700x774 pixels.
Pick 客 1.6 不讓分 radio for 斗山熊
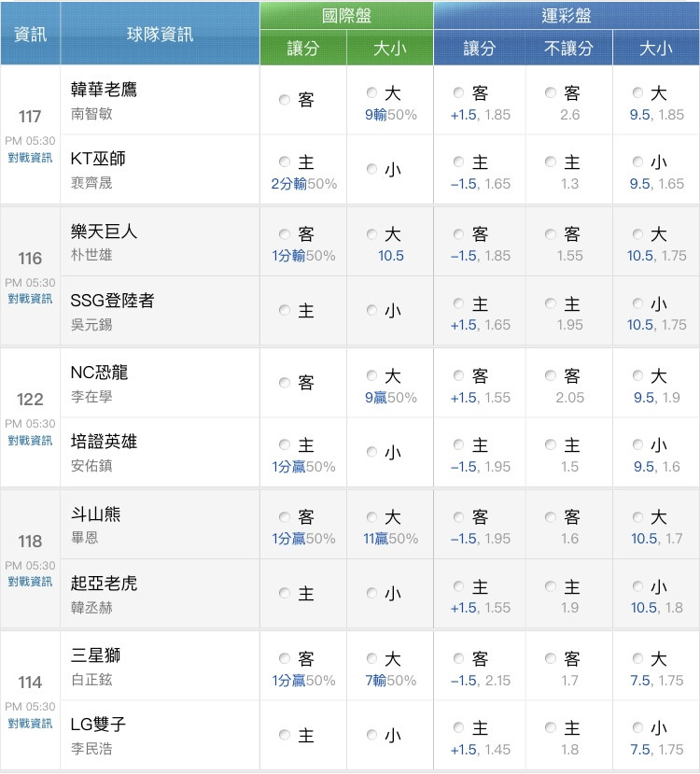(x=551, y=517)
